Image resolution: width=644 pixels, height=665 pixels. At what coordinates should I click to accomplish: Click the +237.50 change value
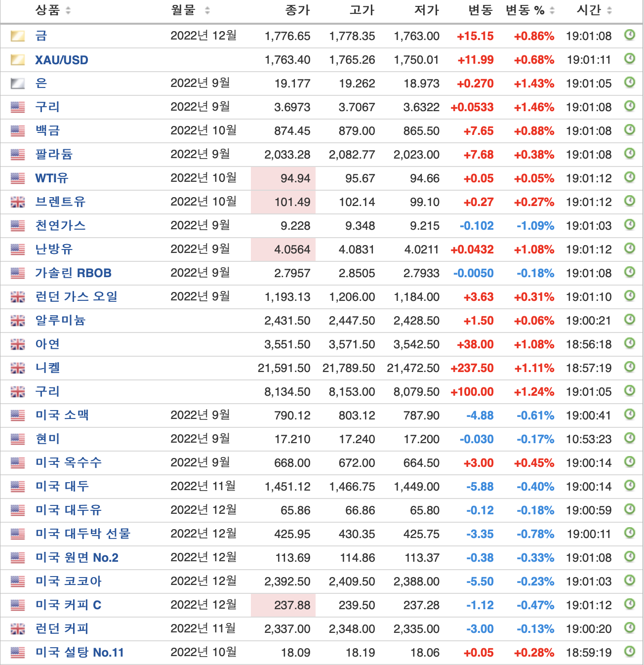(x=472, y=368)
